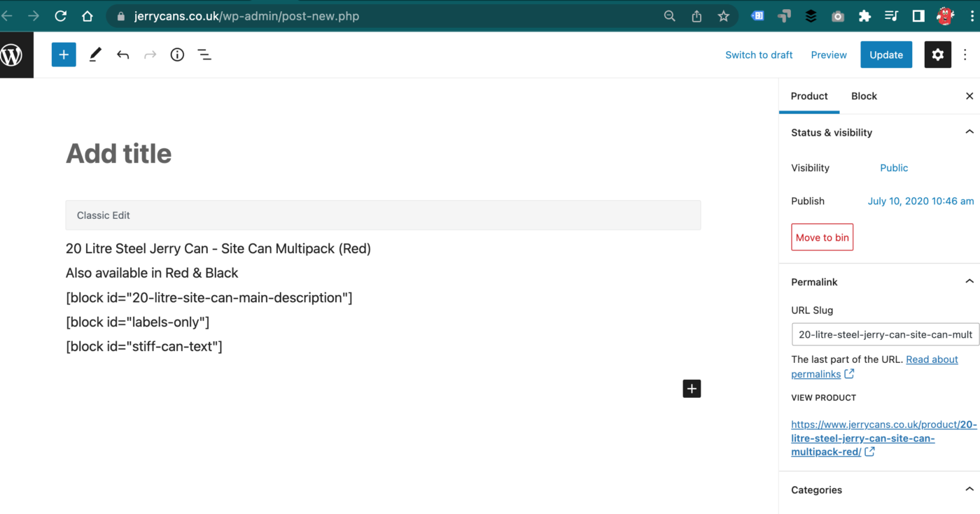Open the document Details info icon
980x514 pixels.
[177, 55]
